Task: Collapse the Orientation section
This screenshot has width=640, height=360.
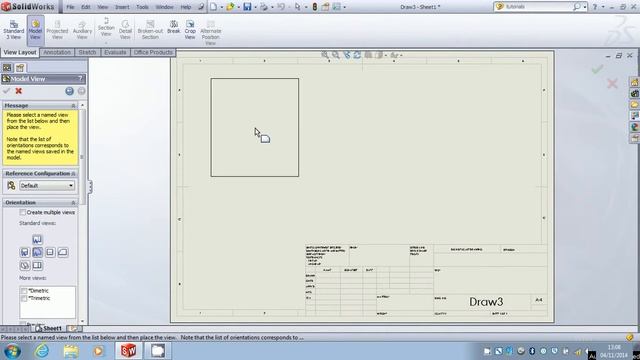Action: (73, 203)
